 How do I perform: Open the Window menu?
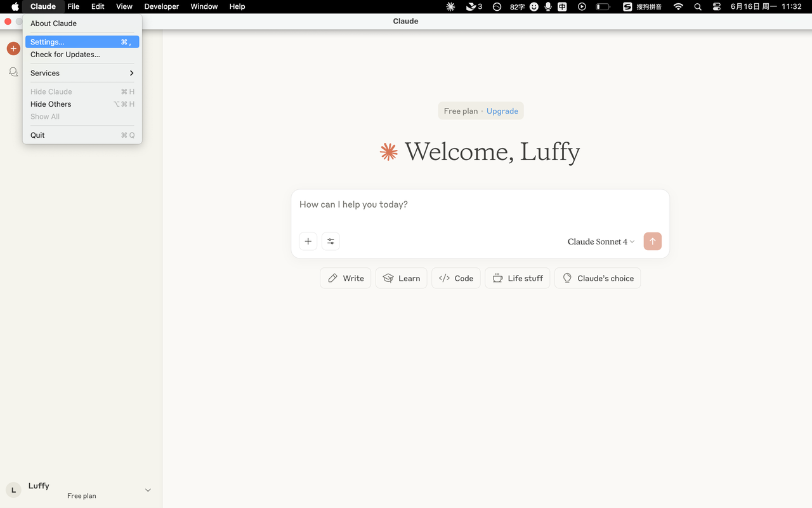(204, 6)
